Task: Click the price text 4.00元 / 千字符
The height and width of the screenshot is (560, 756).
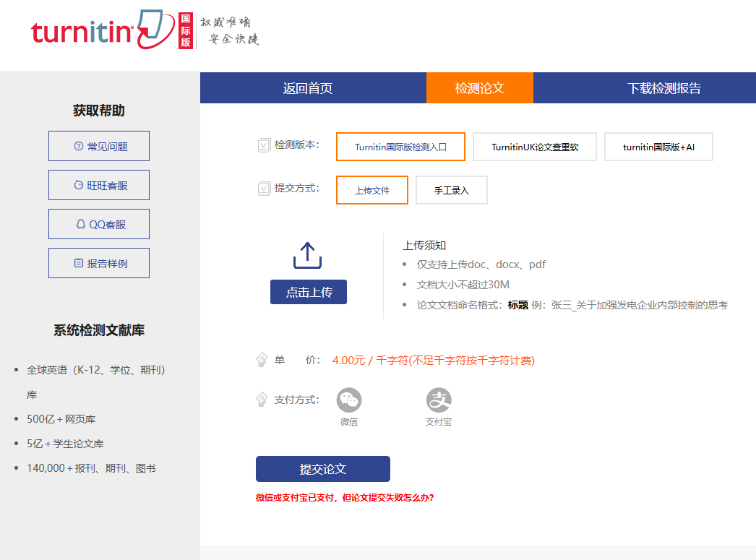Action: point(434,361)
